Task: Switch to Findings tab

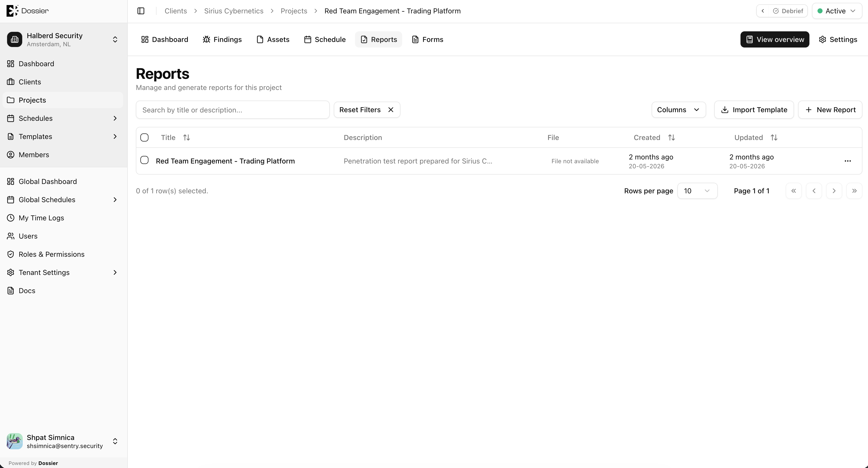Action: click(x=222, y=39)
